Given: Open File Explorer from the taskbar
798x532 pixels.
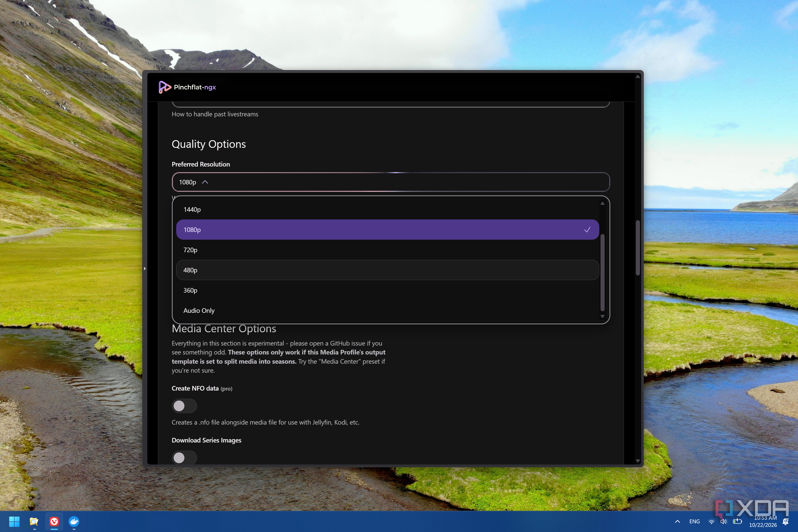Looking at the screenshot, I should [x=34, y=521].
